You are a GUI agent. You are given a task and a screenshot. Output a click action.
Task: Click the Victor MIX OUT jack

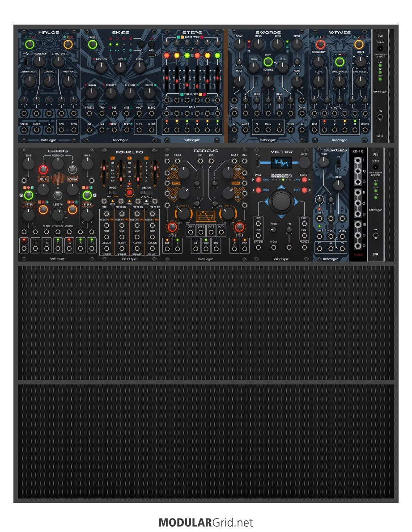point(305,248)
